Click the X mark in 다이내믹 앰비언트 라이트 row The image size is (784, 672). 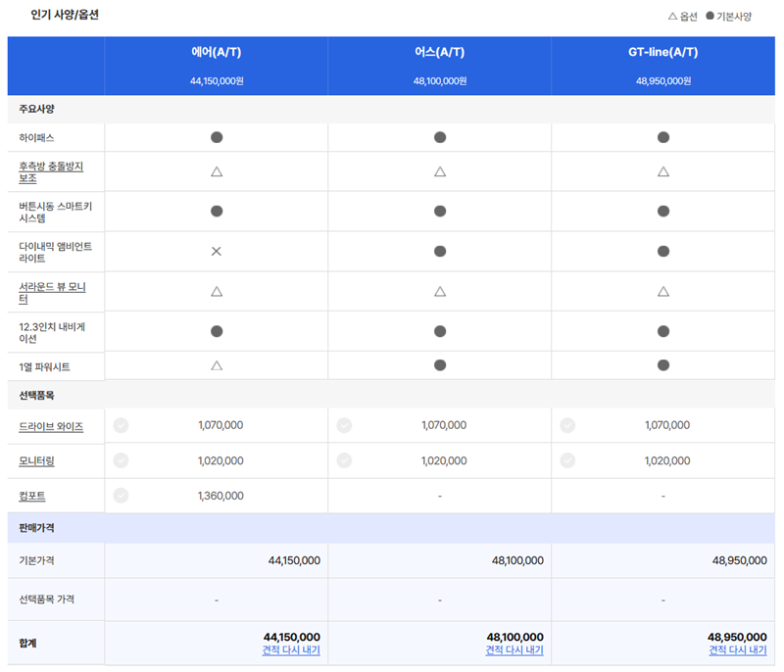[216, 252]
